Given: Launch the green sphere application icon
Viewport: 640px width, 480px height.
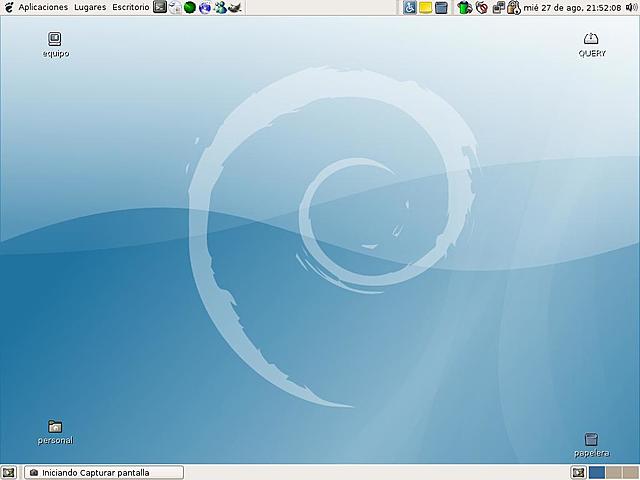Looking at the screenshot, I should [x=190, y=7].
